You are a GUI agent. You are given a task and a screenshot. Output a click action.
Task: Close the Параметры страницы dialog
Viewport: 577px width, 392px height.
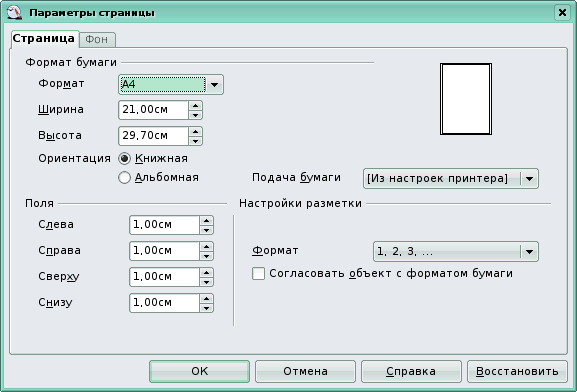point(562,13)
